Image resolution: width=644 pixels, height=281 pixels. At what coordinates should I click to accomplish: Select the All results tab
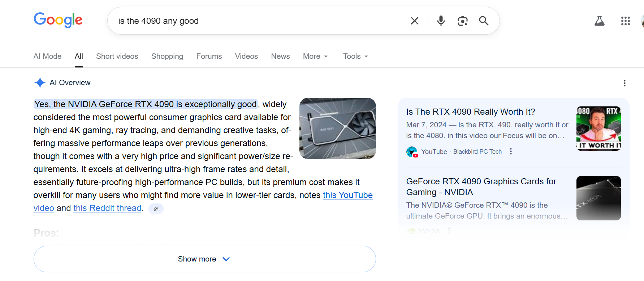[x=79, y=56]
